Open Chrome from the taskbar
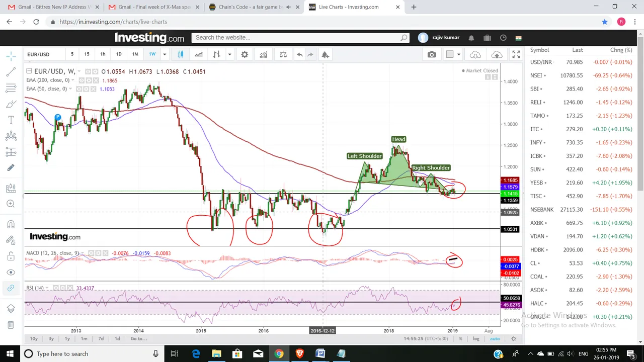 [x=279, y=354]
